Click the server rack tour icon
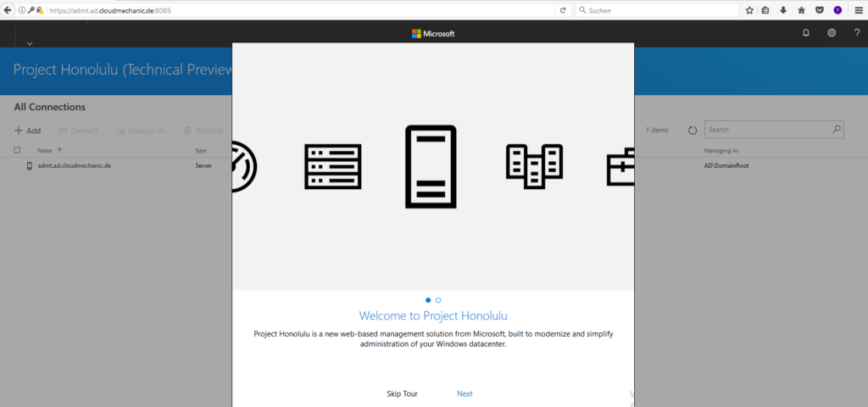This screenshot has height=407, width=868. [x=332, y=167]
